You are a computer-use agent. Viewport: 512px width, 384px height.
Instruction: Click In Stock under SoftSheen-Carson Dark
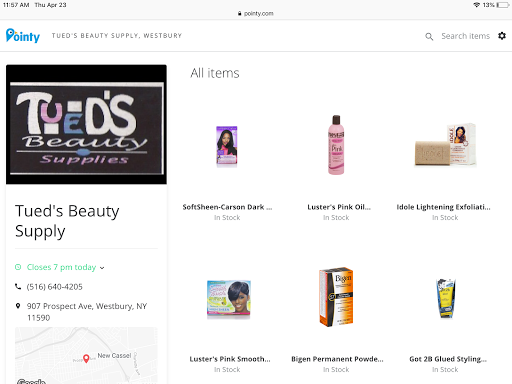click(x=227, y=217)
